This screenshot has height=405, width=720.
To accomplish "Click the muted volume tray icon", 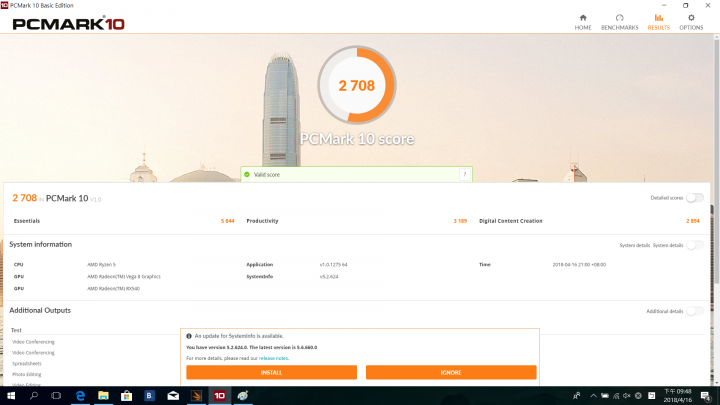I will click(x=627, y=395).
